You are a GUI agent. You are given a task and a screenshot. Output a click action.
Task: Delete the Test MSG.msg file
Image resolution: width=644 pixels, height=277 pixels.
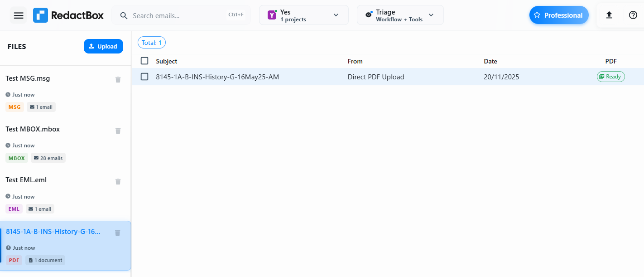(x=118, y=79)
